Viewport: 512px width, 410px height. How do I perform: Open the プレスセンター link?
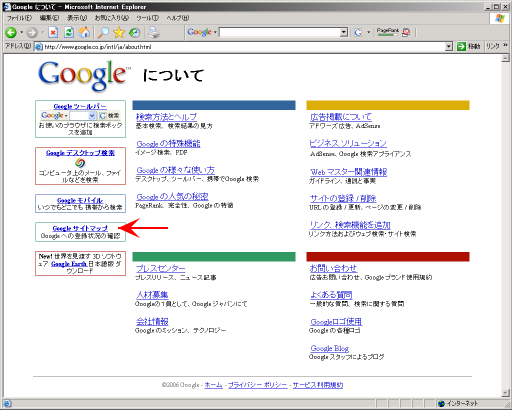(x=161, y=268)
